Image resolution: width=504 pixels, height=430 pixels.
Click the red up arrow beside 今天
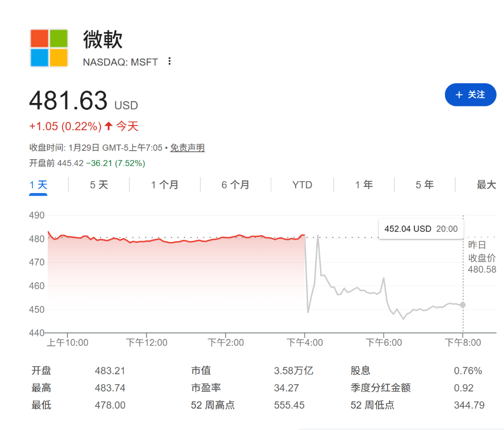pyautogui.click(x=109, y=127)
